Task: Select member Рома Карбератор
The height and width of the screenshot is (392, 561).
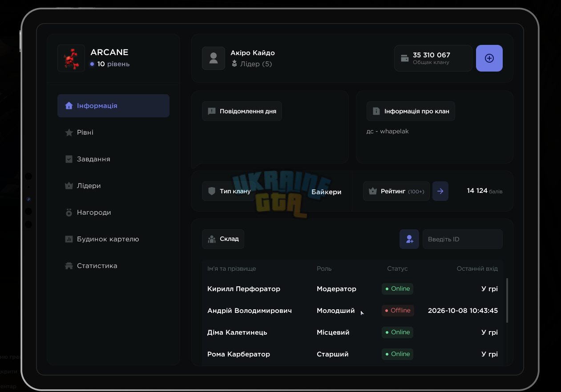Action: [238, 354]
